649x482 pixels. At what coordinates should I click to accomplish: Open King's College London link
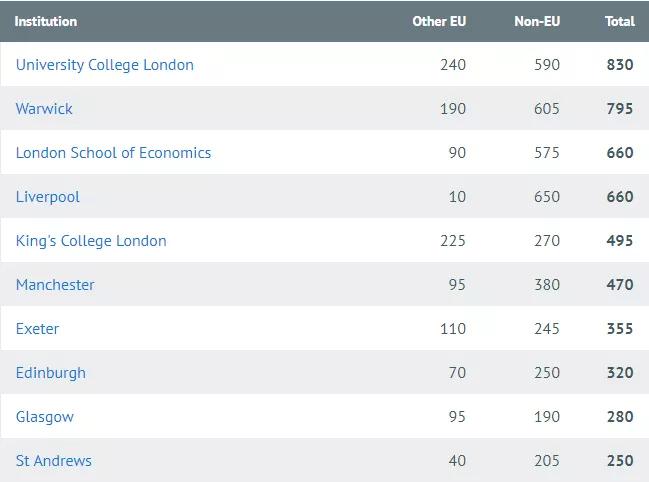(x=91, y=241)
